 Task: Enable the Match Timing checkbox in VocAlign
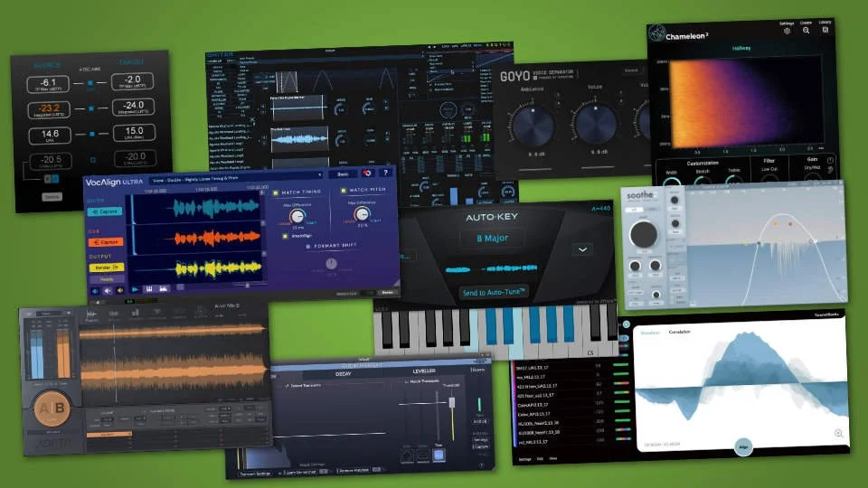tap(276, 192)
